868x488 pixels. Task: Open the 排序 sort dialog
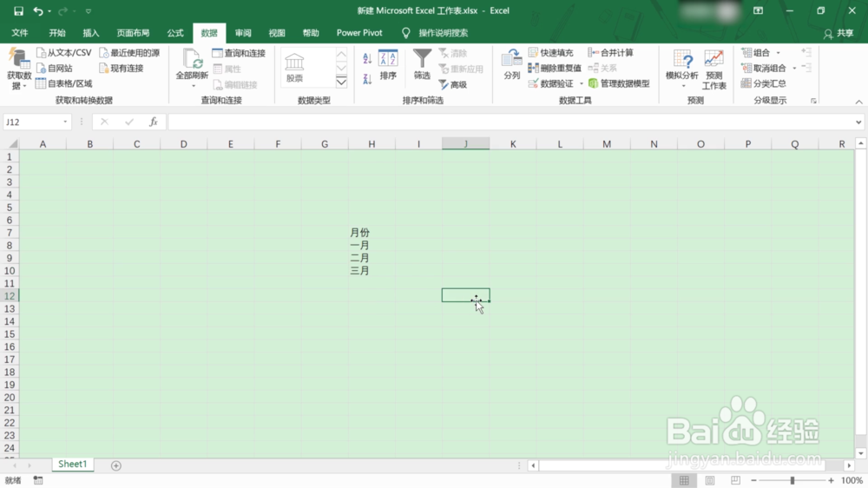pos(388,65)
